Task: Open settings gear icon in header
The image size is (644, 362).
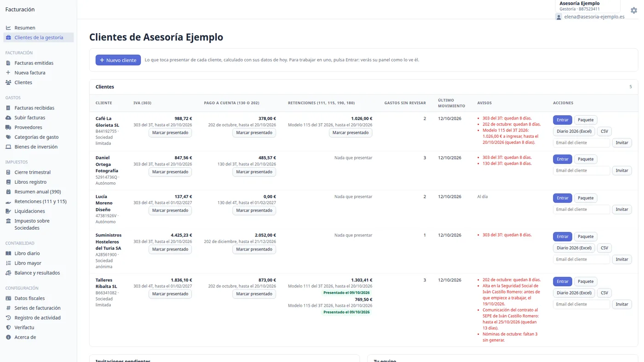Action: (x=634, y=10)
